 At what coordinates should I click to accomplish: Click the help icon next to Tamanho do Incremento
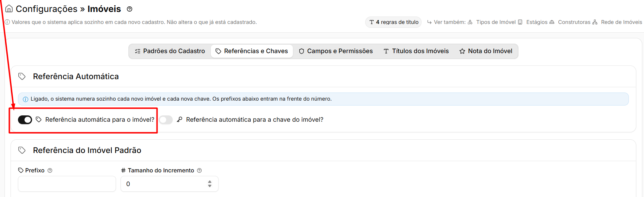tap(200, 170)
